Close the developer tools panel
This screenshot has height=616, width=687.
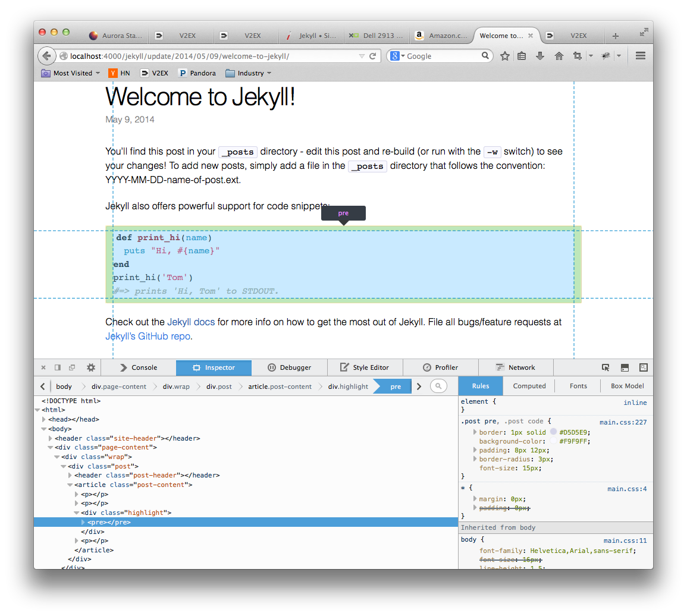(x=43, y=367)
